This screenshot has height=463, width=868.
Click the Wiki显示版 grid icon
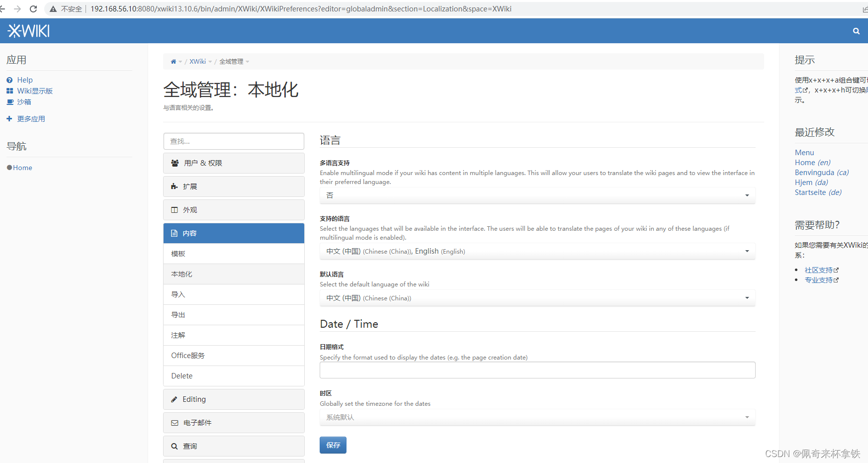pyautogui.click(x=9, y=91)
